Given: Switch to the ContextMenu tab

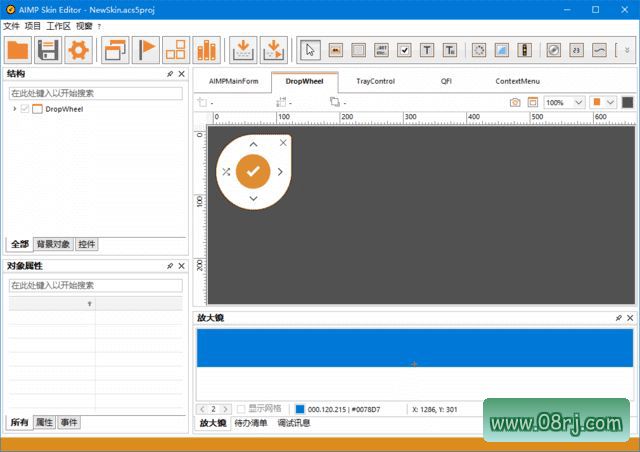Looking at the screenshot, I should click(x=518, y=81).
